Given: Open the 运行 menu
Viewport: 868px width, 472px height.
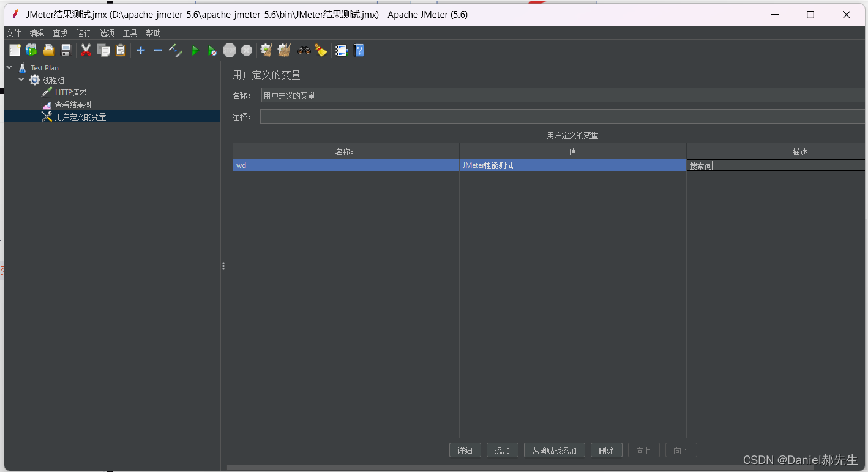Looking at the screenshot, I should click(x=83, y=33).
